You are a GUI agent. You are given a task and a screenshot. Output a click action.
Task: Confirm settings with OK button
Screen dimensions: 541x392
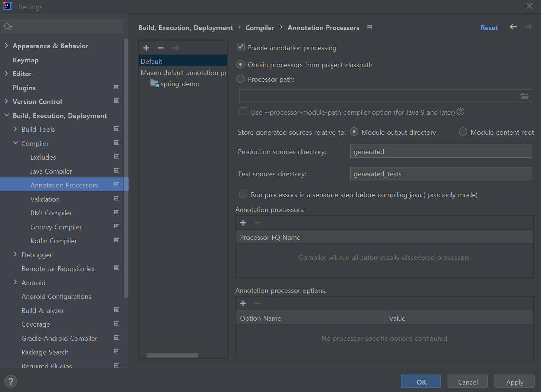pyautogui.click(x=421, y=382)
